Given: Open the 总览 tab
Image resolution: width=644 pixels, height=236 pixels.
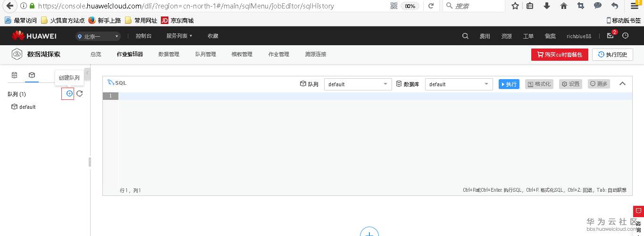Looking at the screenshot, I should [96, 54].
